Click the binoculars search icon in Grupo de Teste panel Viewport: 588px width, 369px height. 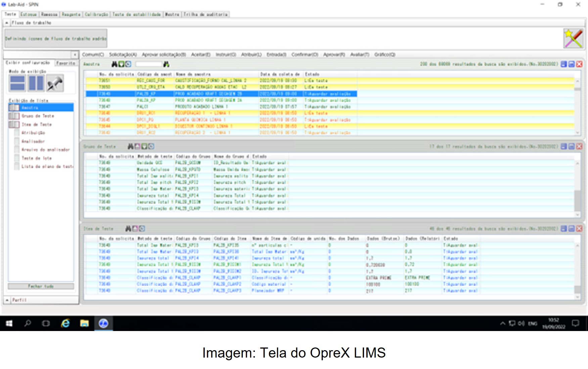point(130,147)
